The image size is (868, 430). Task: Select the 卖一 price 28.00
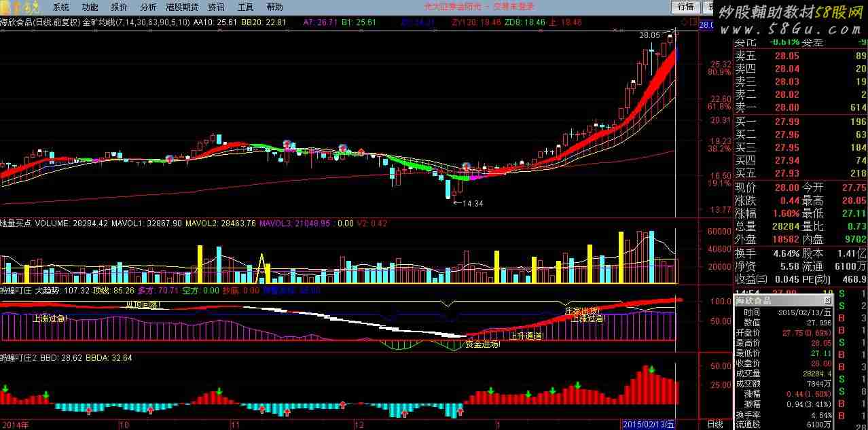787,108
